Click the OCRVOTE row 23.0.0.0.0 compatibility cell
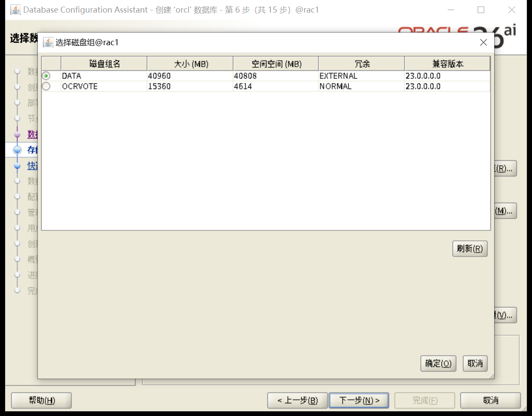This screenshot has height=416, width=532. 447,87
